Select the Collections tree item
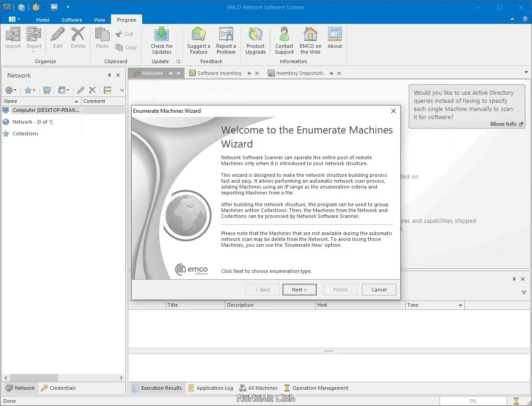Image resolution: width=532 pixels, height=406 pixels. tap(25, 134)
